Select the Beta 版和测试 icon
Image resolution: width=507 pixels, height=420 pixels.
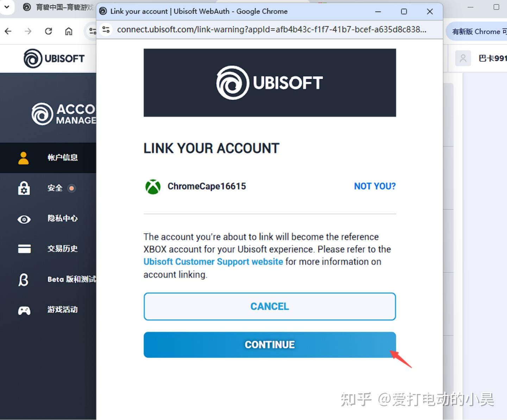[x=23, y=280]
